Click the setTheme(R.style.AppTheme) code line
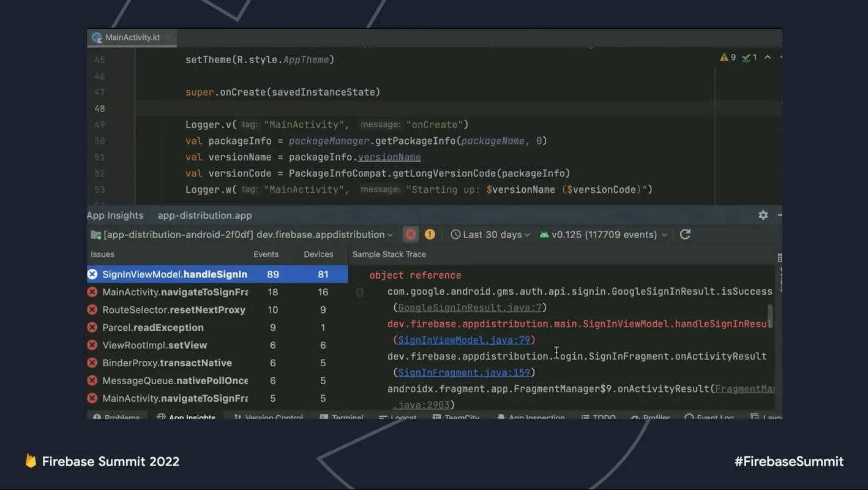 click(260, 60)
